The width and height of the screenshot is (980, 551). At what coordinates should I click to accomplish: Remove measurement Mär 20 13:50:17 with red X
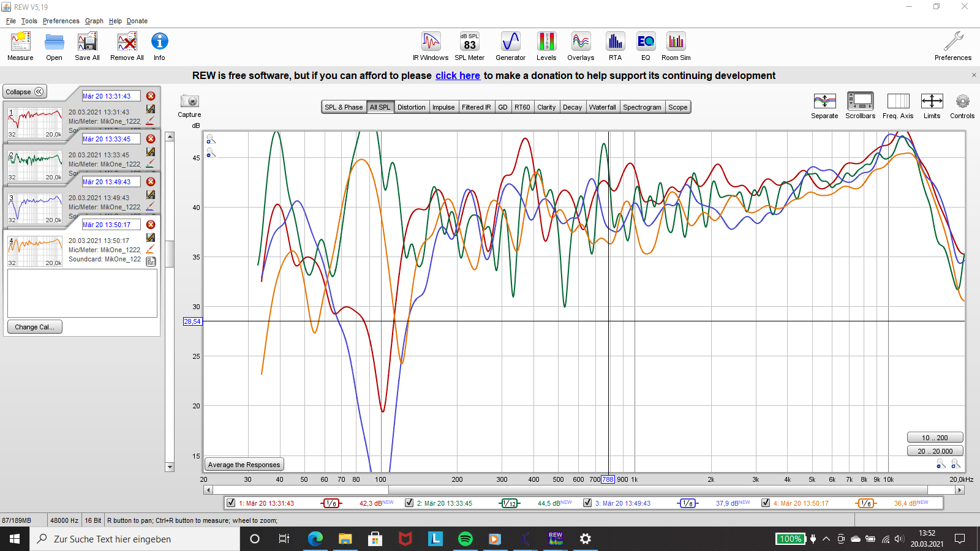coord(151,225)
